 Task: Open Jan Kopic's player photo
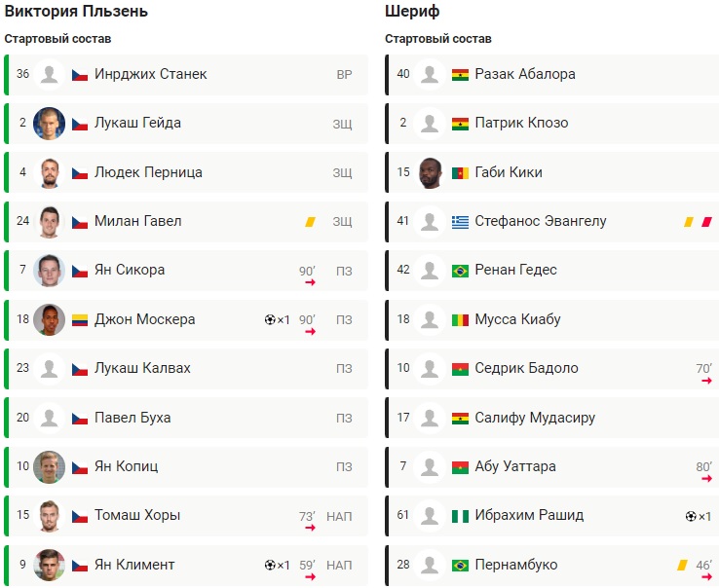(x=49, y=466)
